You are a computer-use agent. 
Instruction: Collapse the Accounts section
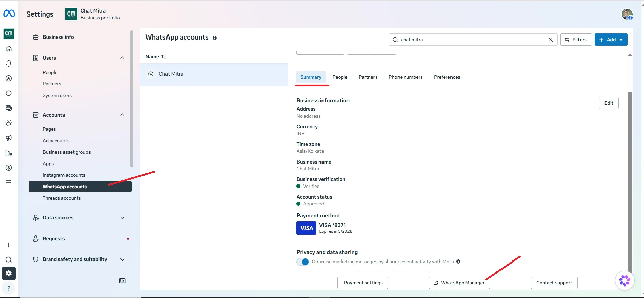pos(122,115)
